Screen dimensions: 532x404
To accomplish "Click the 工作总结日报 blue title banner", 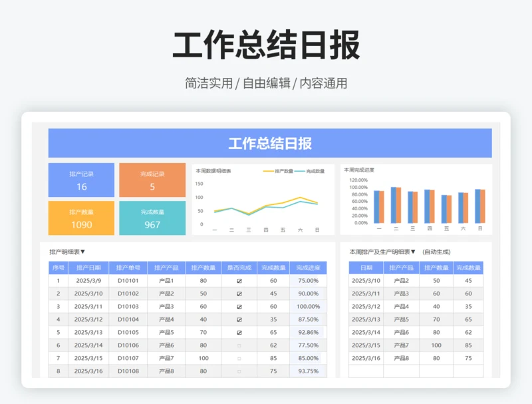I will 270,143.
